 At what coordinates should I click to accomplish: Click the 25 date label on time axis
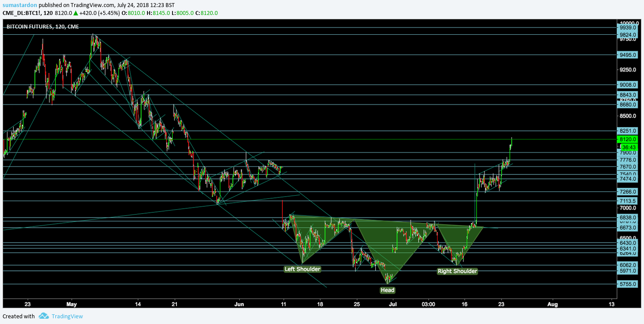pos(357,304)
